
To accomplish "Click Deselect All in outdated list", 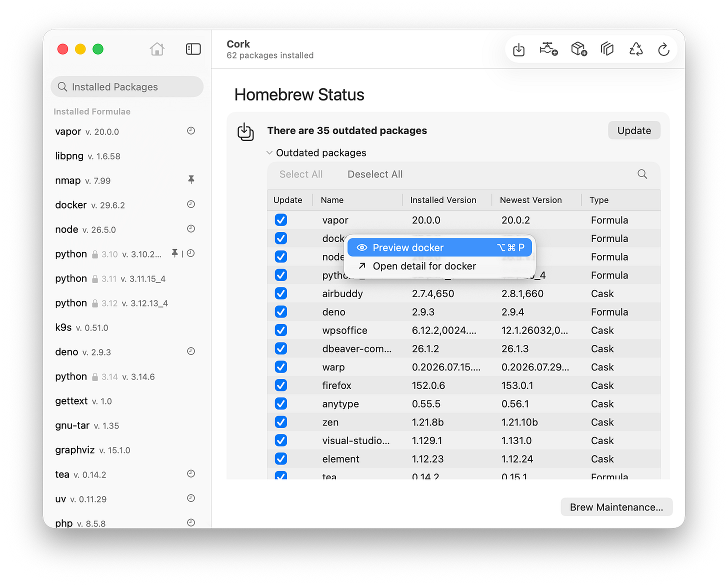I will [375, 174].
